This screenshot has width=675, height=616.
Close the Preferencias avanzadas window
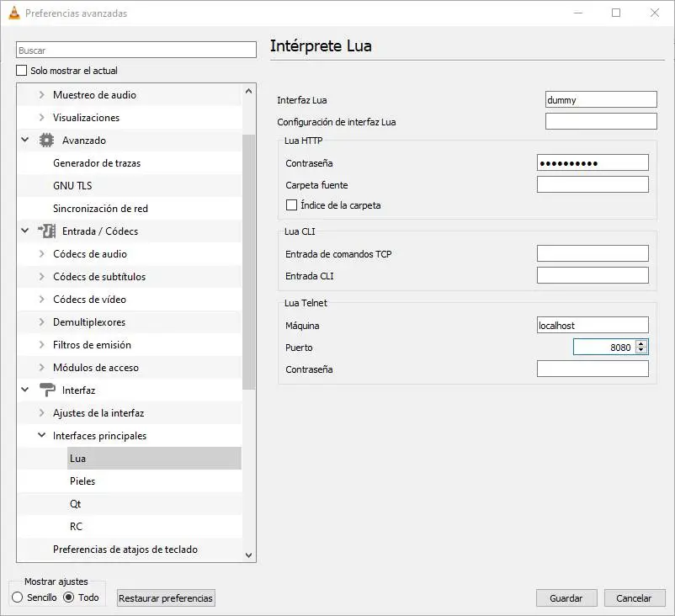tap(654, 13)
